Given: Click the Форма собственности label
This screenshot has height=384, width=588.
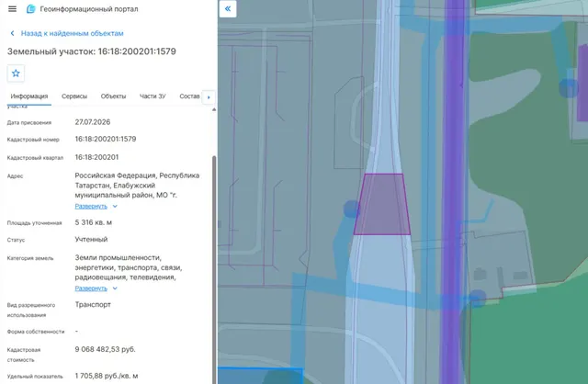Looking at the screenshot, I should (36, 332).
